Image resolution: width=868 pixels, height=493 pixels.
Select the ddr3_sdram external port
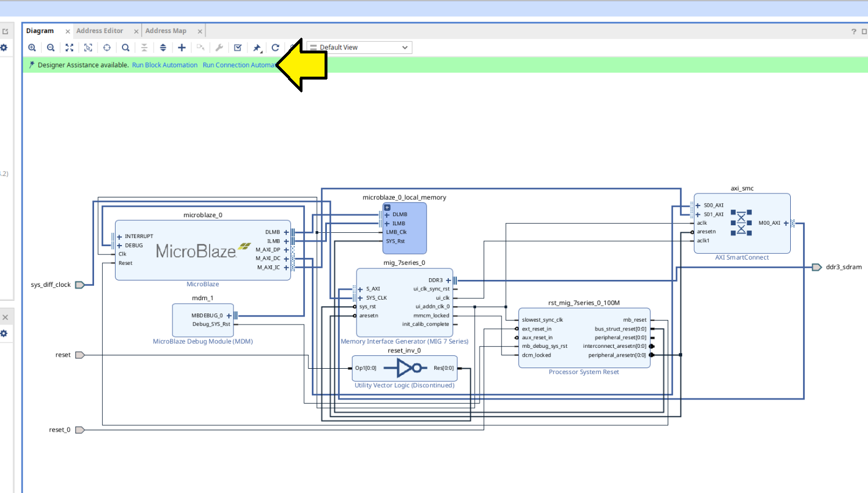point(817,267)
